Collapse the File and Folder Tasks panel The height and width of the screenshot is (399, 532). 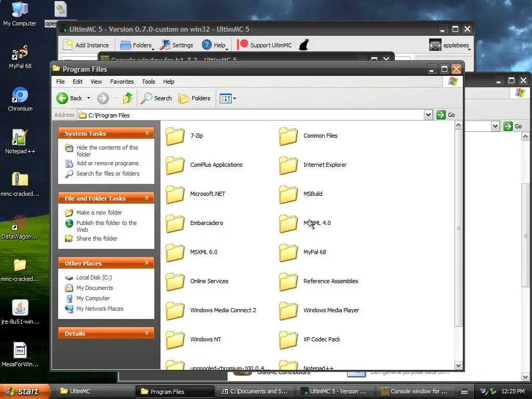coord(147,198)
